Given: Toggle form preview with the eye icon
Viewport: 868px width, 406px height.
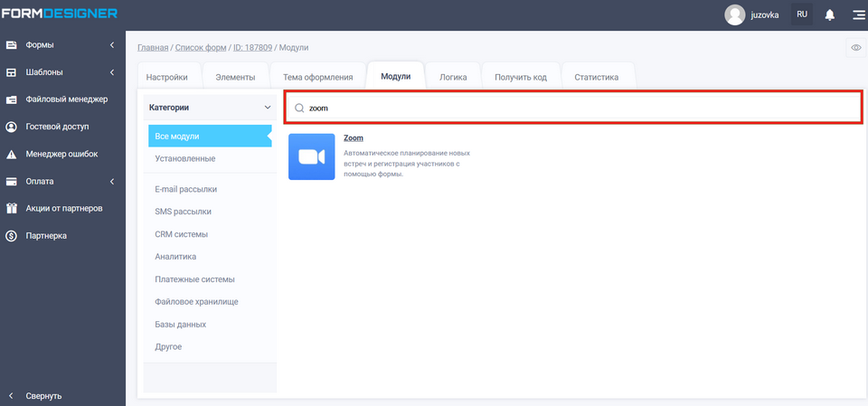Looking at the screenshot, I should click(856, 48).
